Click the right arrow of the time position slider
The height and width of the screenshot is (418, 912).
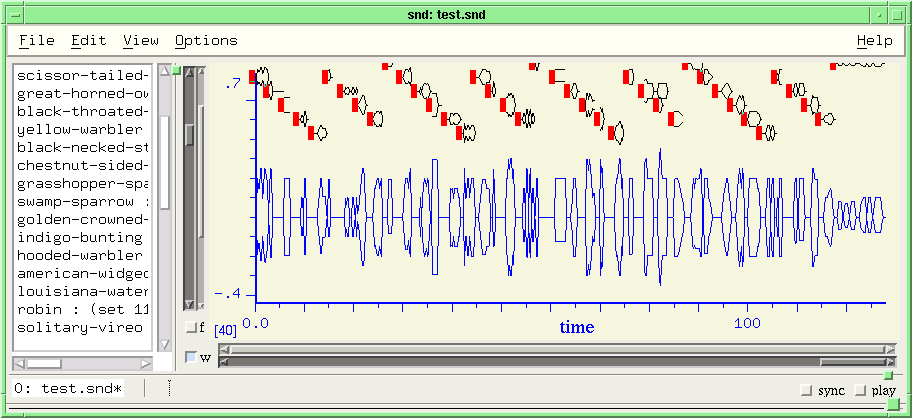pos(890,349)
